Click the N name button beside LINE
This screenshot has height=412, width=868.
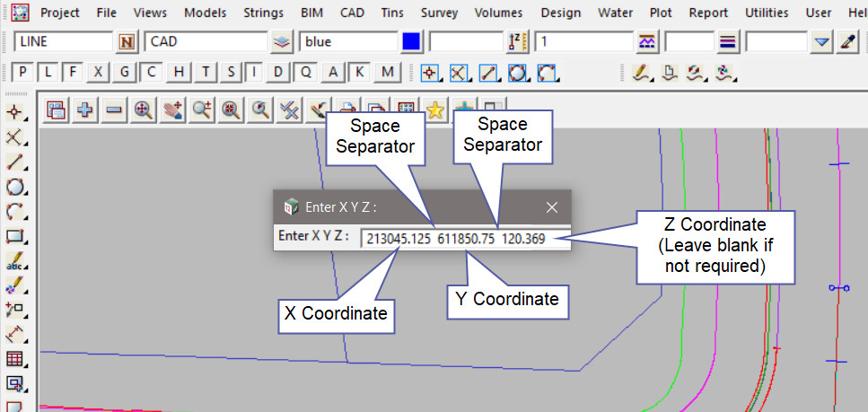coord(127,41)
